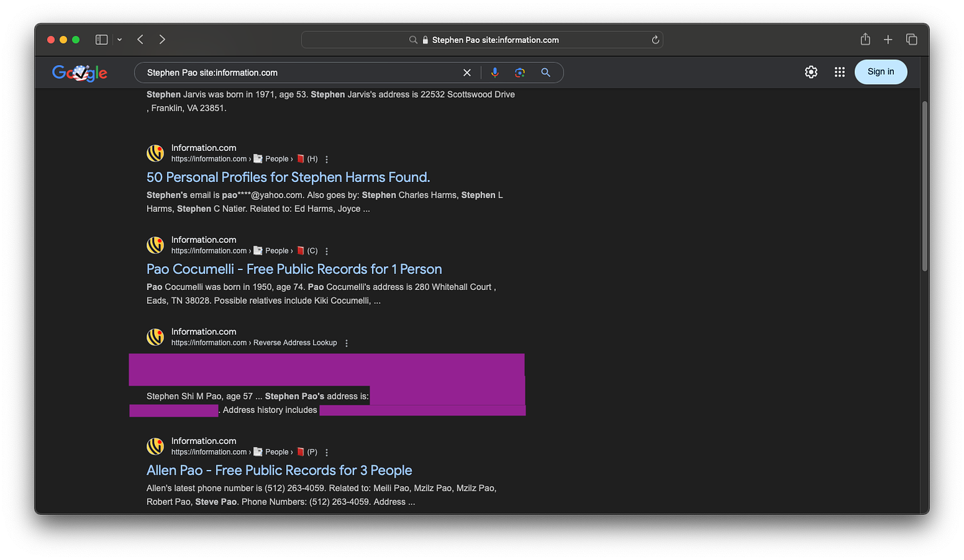This screenshot has width=964, height=560.
Task: Search by image with Google Lens
Action: tap(520, 73)
